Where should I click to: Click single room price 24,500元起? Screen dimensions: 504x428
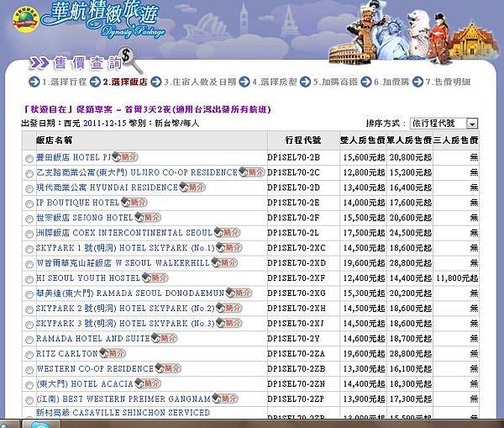tap(411, 233)
